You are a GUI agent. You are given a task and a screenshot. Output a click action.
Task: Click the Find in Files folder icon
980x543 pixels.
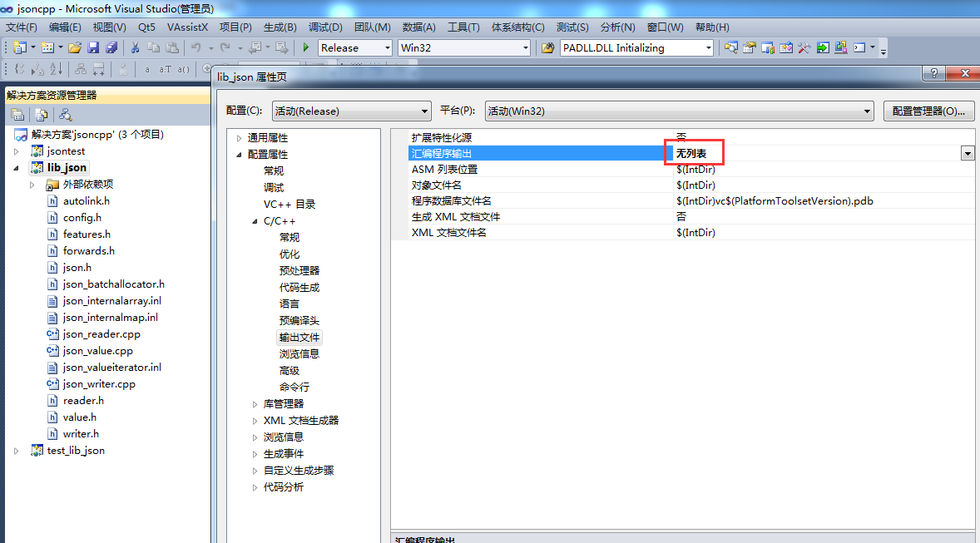click(548, 47)
